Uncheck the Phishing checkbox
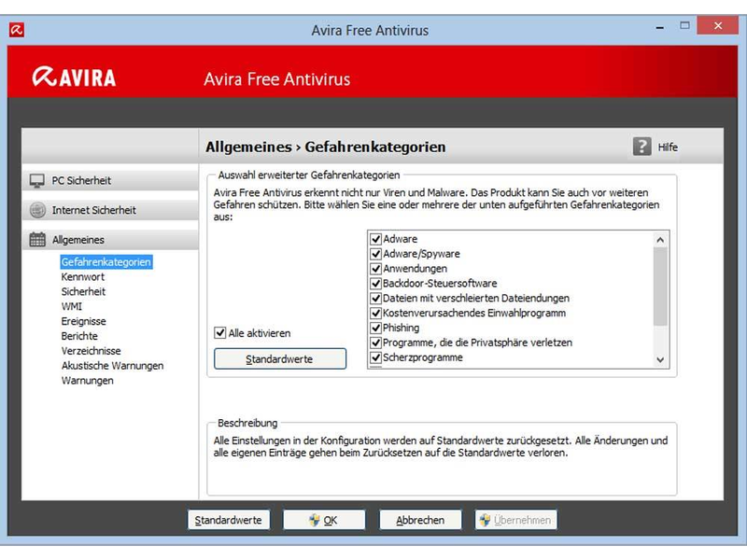 click(376, 328)
